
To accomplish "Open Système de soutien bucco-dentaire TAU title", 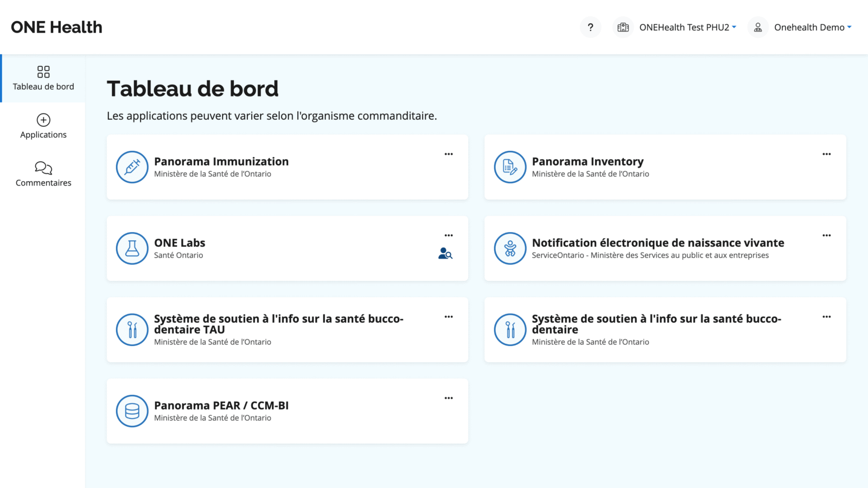I will (x=279, y=324).
